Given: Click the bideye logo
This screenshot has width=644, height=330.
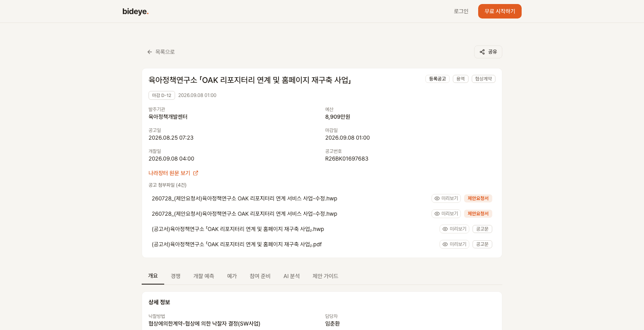Looking at the screenshot, I should [135, 12].
